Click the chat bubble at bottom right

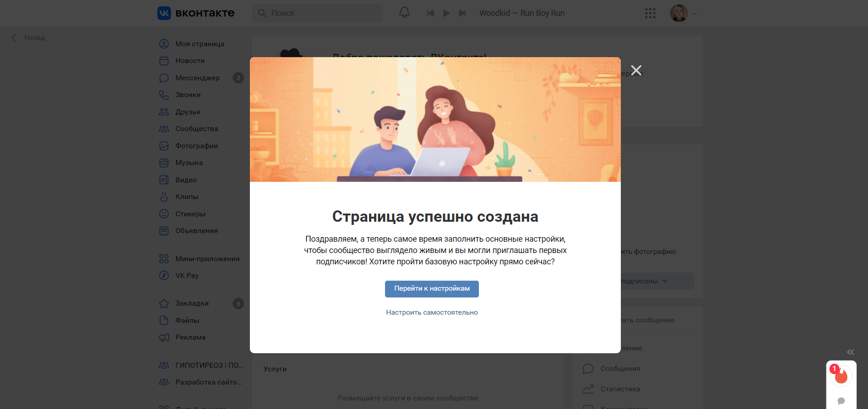841,401
